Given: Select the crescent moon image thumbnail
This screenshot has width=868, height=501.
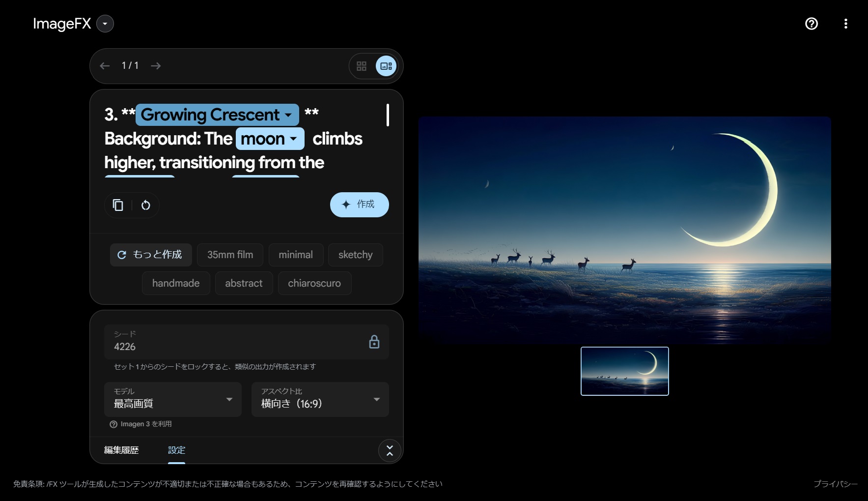Looking at the screenshot, I should point(624,371).
